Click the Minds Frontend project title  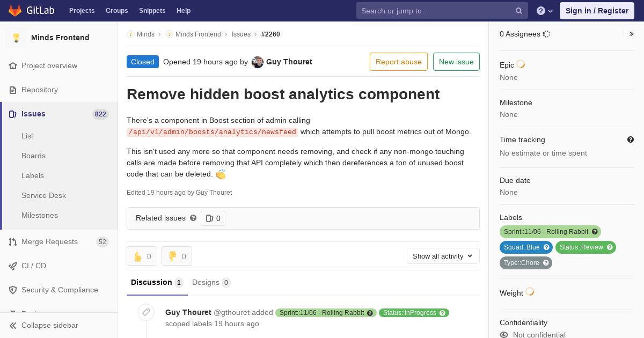[x=60, y=38]
